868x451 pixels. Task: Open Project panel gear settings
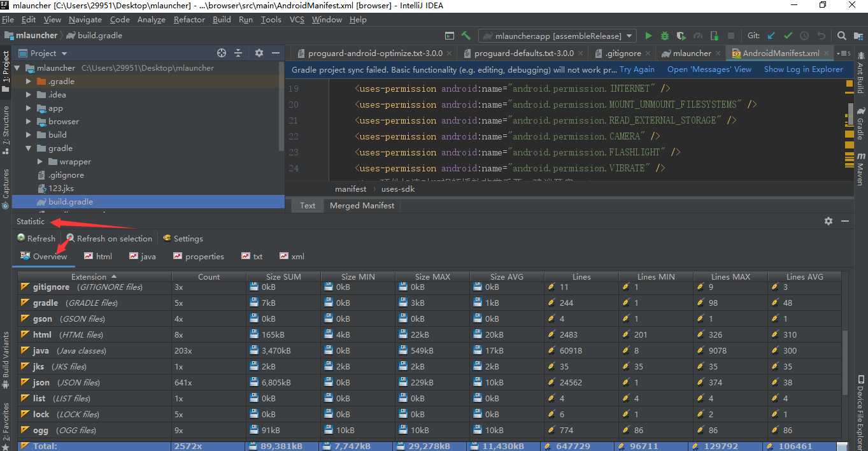(x=259, y=53)
